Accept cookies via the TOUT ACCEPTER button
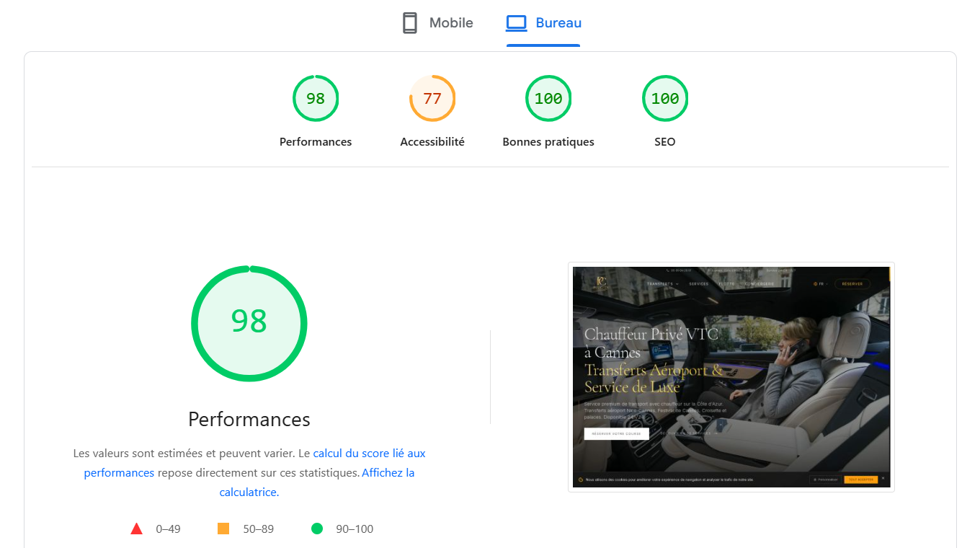The width and height of the screenshot is (980, 548). pos(862,479)
